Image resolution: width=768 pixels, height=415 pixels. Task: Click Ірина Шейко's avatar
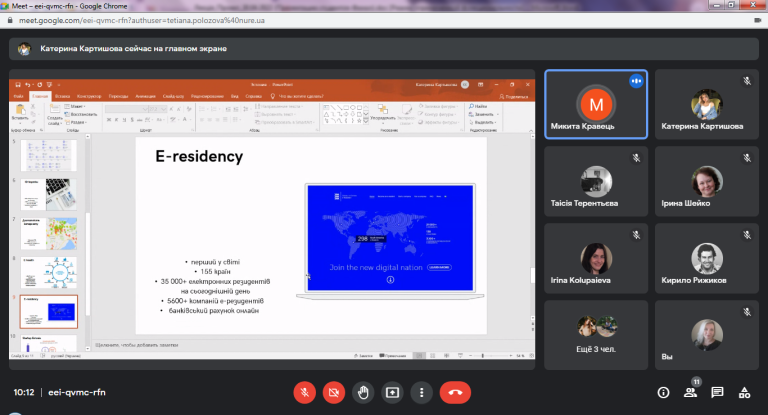tap(707, 181)
